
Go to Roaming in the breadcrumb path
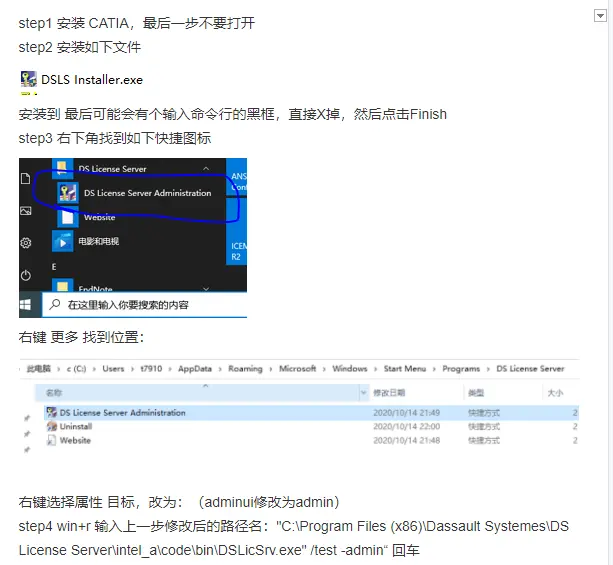(x=246, y=369)
